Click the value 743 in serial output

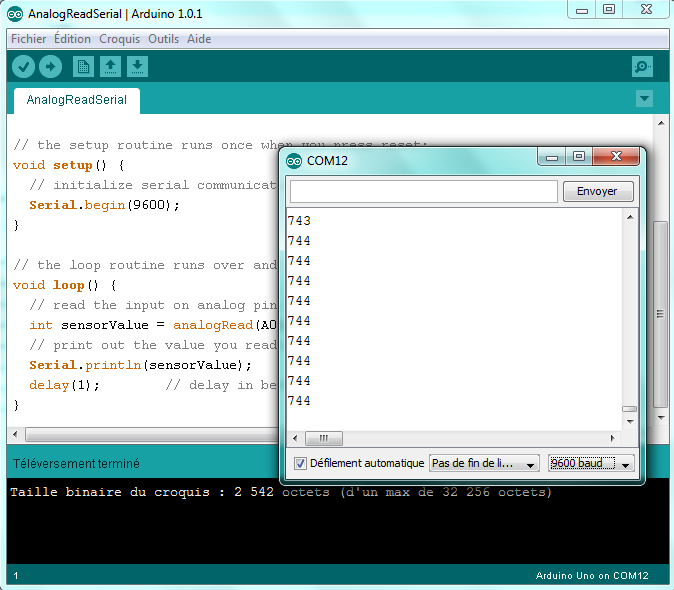coord(299,220)
